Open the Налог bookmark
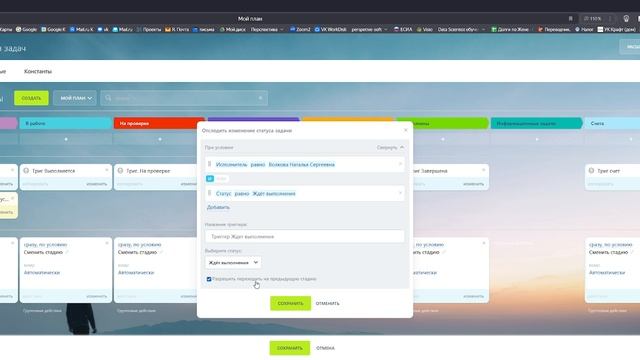The image size is (640, 360). click(584, 29)
